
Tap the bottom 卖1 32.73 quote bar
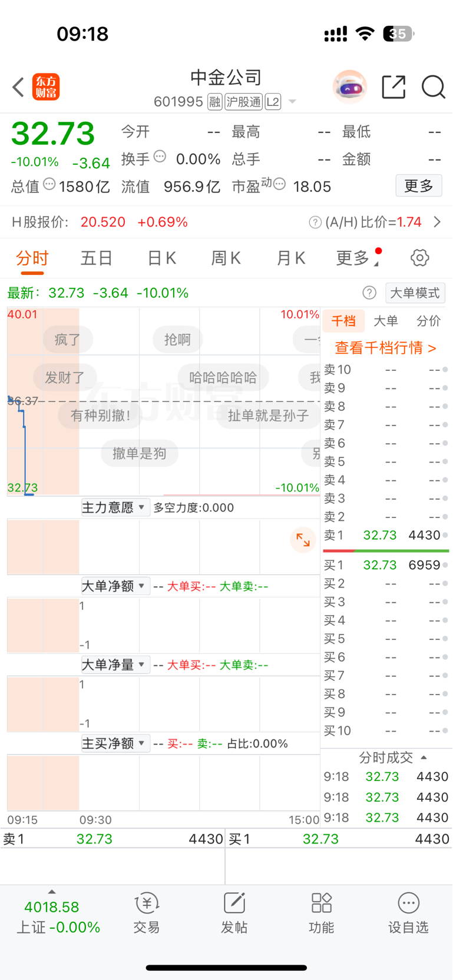coord(113,839)
